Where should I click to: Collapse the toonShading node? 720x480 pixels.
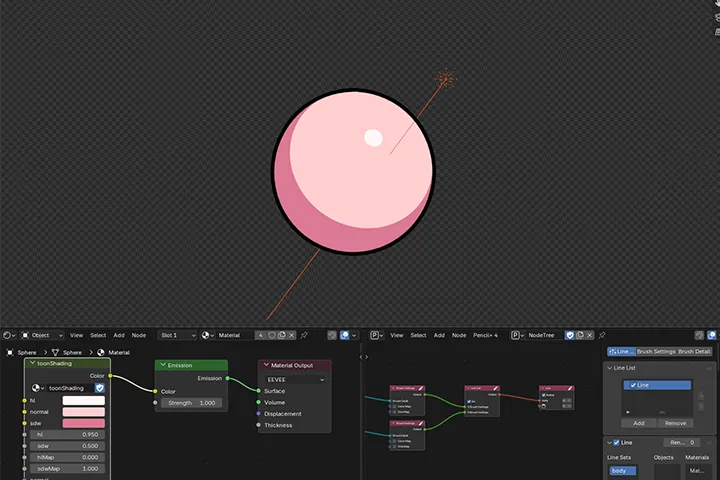tap(32, 363)
